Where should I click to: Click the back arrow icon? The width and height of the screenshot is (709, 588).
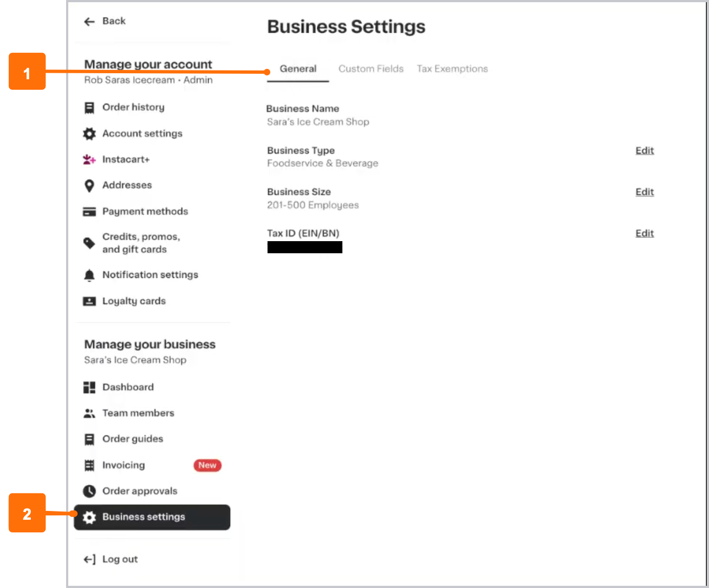point(89,21)
